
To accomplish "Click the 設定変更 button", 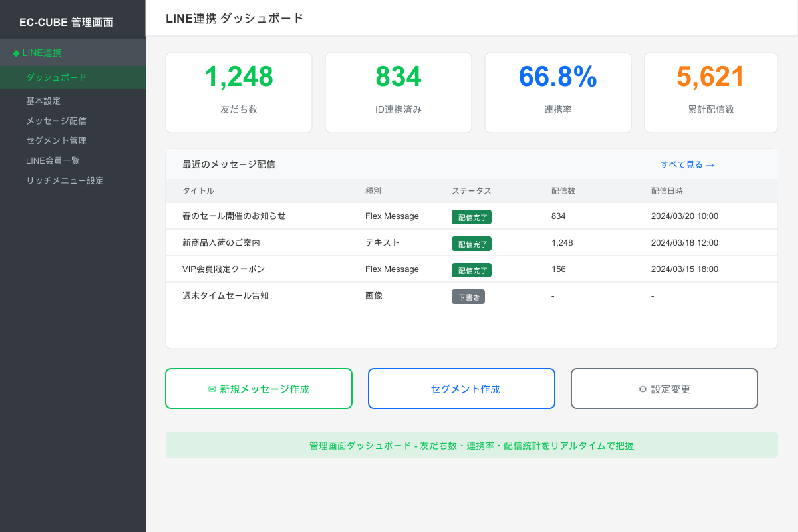I will pos(664,388).
